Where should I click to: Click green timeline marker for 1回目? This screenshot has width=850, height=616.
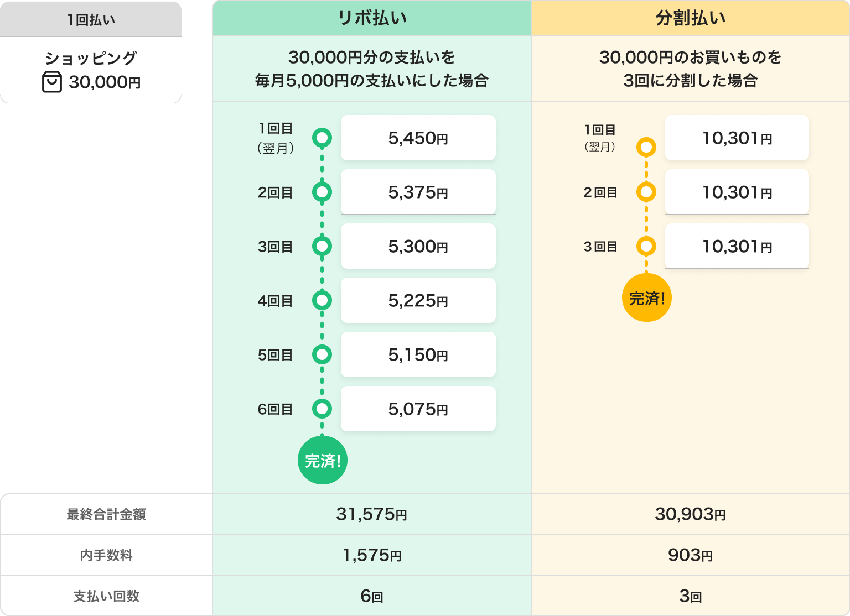[x=322, y=138]
